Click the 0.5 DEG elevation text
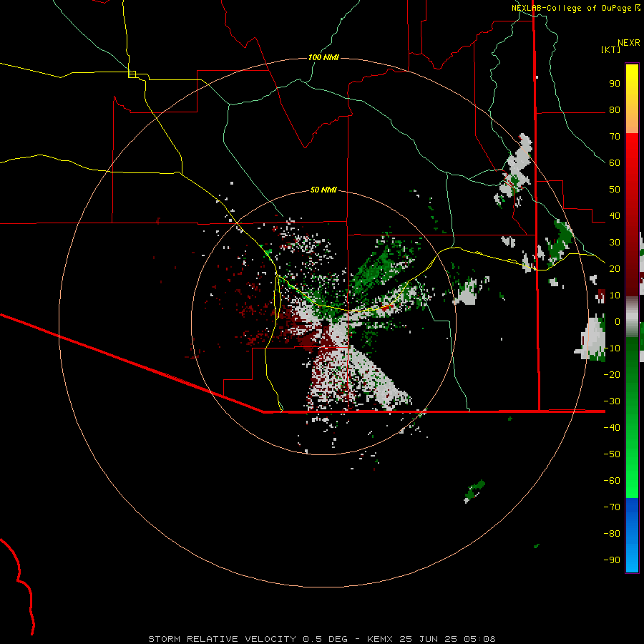The height and width of the screenshot is (644, 644). 325,639
